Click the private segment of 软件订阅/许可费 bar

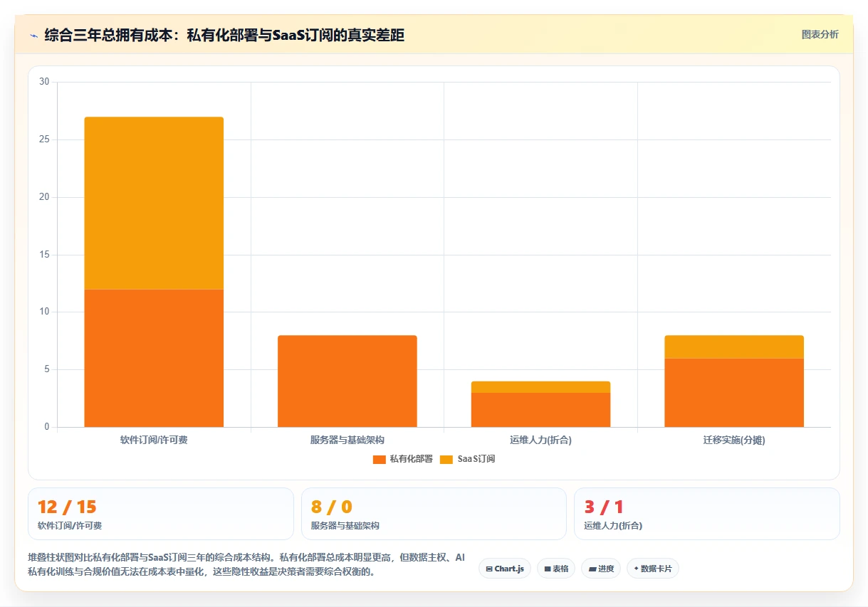(x=154, y=358)
